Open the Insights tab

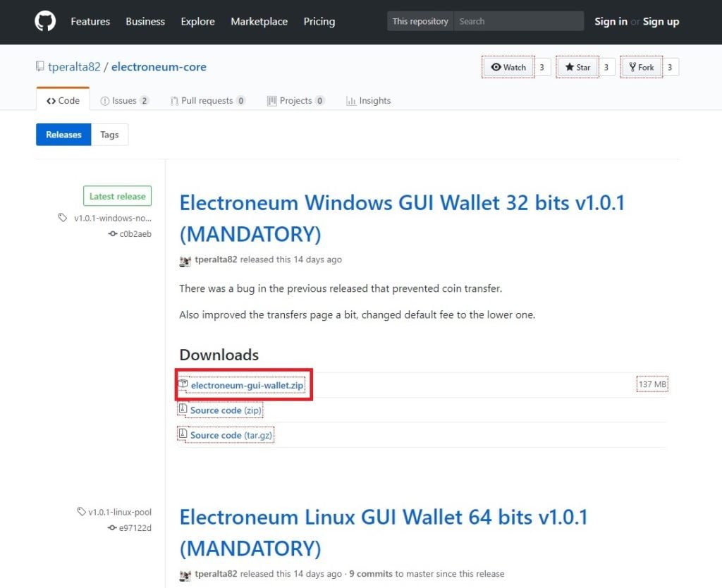[368, 100]
